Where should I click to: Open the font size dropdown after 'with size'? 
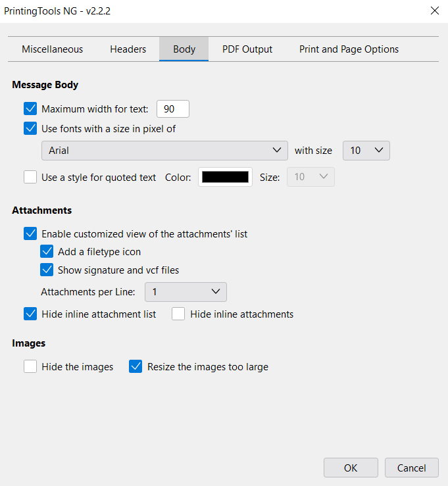pos(366,151)
